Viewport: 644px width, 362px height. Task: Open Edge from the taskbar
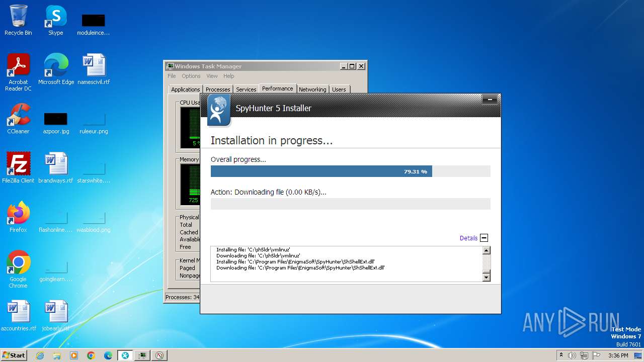point(108,355)
